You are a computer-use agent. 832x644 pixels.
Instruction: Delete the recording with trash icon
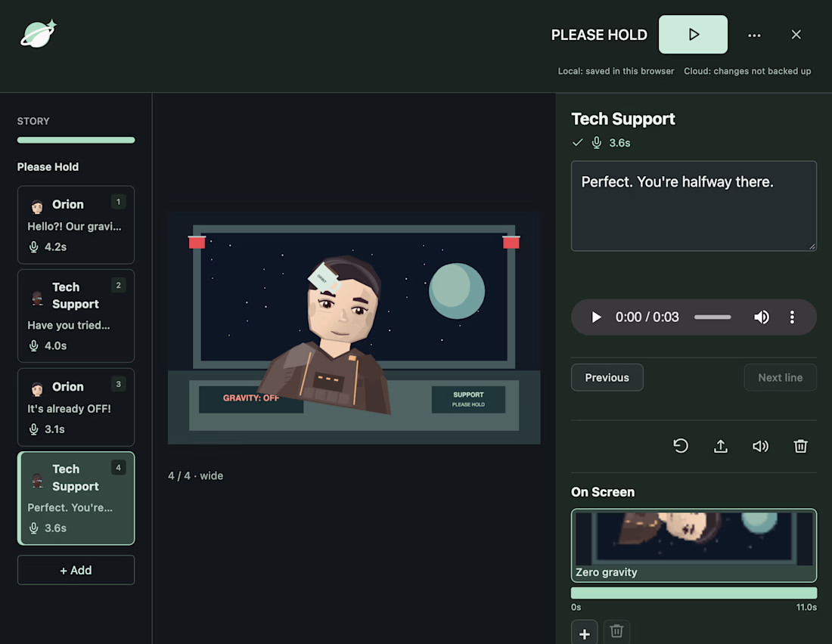(801, 446)
